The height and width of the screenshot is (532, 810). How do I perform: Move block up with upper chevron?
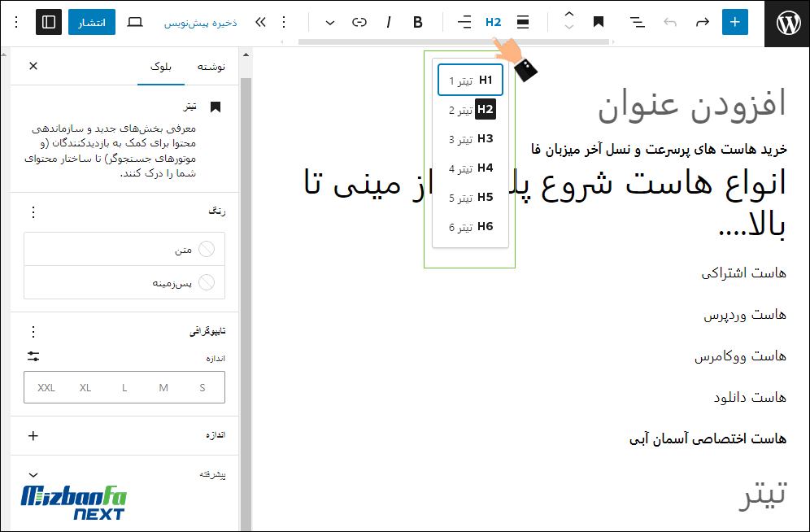568,15
